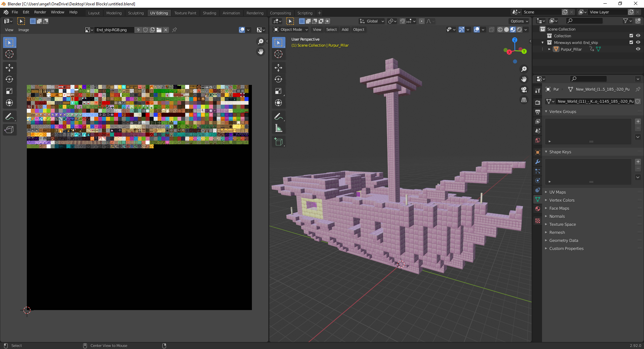Add a new vertex group with plus
644x349 pixels.
tap(638, 121)
